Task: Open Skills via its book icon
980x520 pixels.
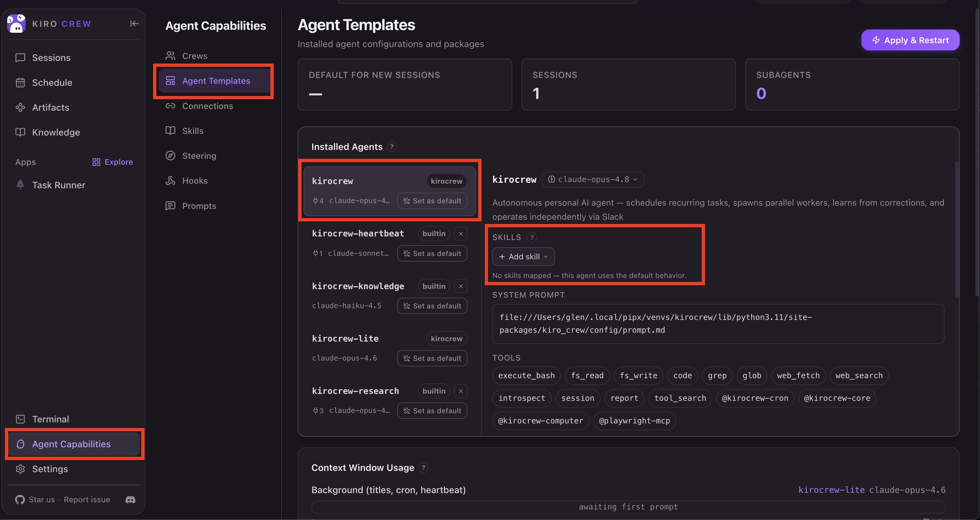Action: click(170, 131)
